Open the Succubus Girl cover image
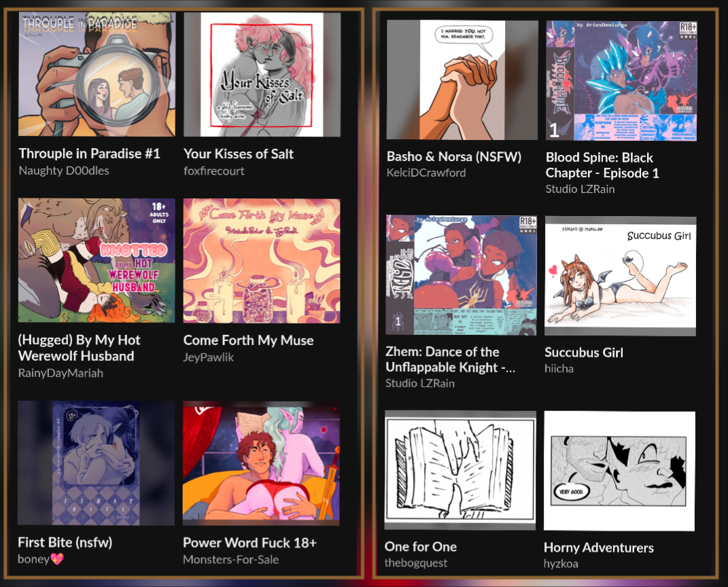This screenshot has width=728, height=587. (x=621, y=276)
